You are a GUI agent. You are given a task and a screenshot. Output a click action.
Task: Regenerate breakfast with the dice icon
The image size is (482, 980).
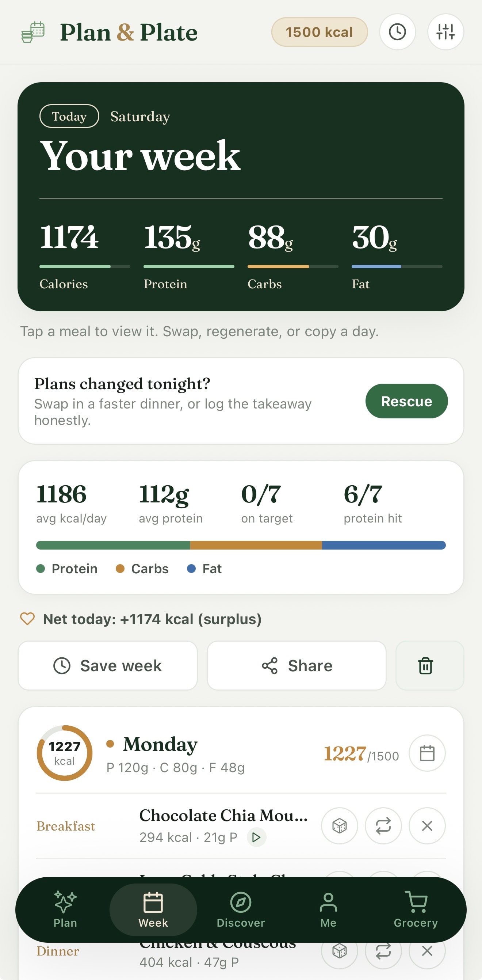(x=340, y=825)
